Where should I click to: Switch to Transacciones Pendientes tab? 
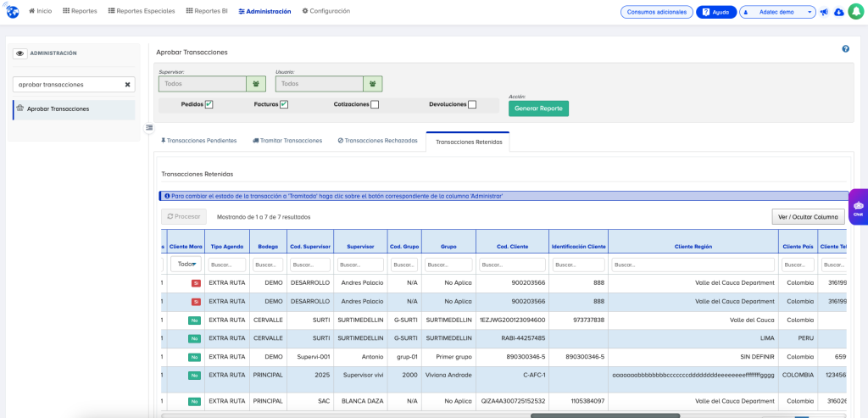[198, 141]
